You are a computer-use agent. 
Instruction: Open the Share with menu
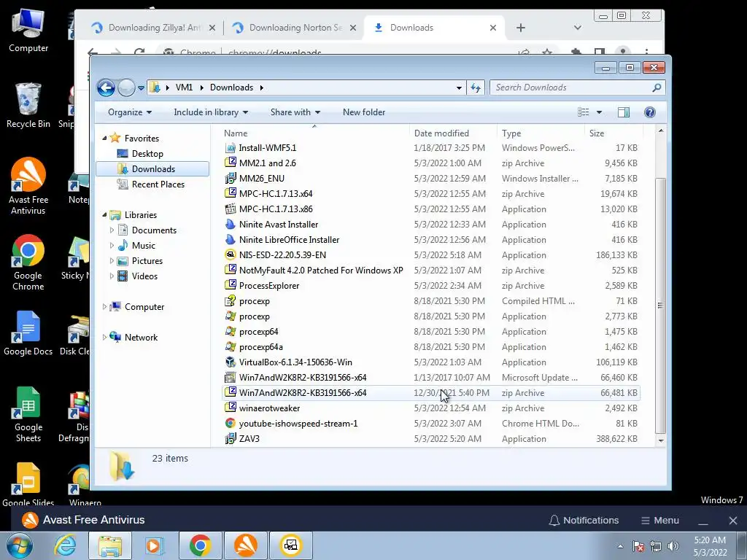[295, 112]
